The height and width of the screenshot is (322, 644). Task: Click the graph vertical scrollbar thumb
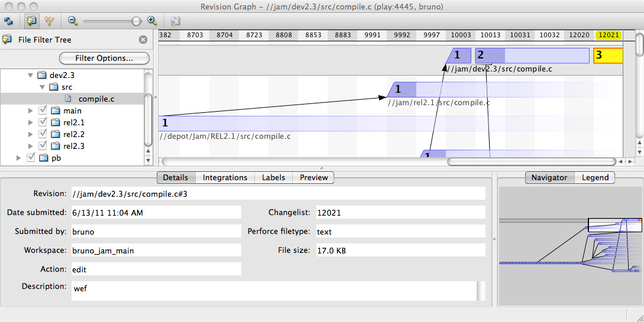point(639,44)
